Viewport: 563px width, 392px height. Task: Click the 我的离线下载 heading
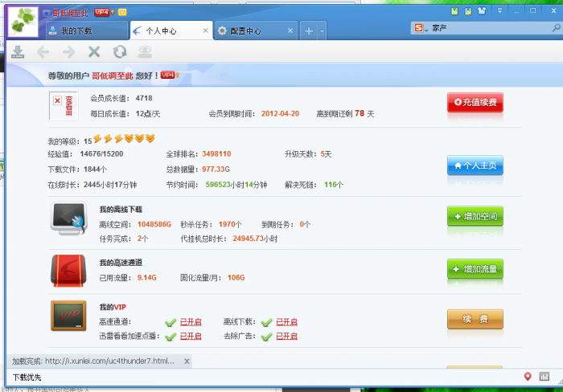pyautogui.click(x=121, y=210)
